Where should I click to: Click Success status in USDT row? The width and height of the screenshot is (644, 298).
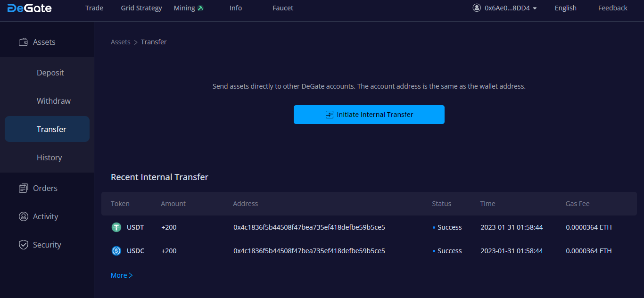click(447, 227)
